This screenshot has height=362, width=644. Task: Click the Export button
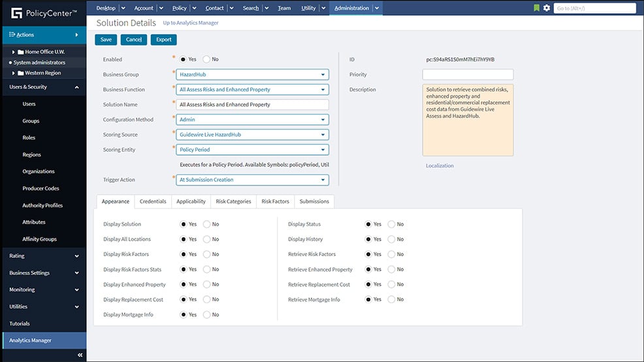point(164,40)
